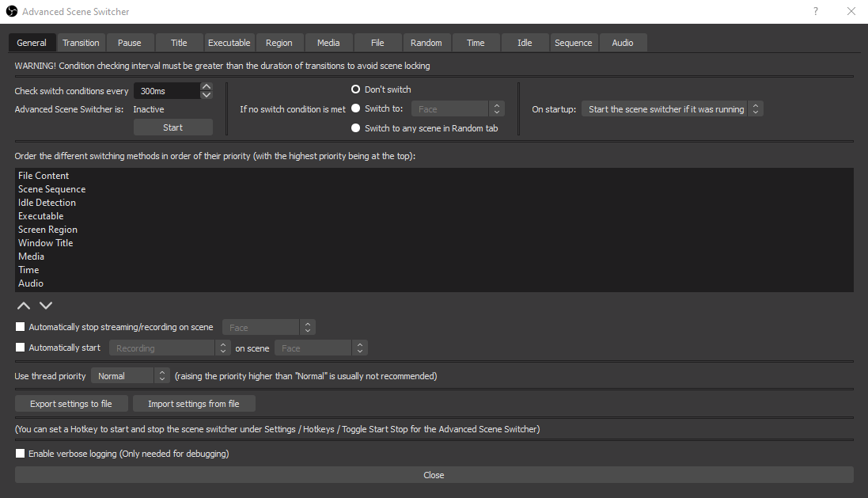
Task: Open the Recording type dropdown
Action: coord(169,348)
